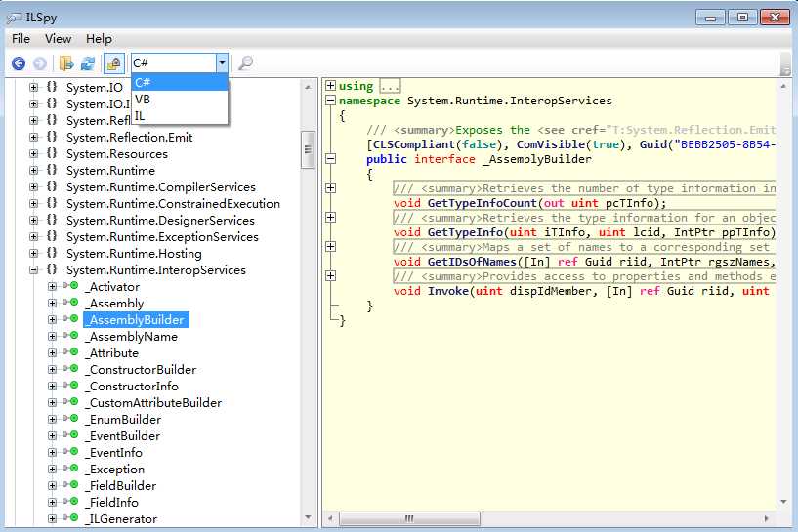Click the CLSCompliant attribute reference

pos(414,144)
